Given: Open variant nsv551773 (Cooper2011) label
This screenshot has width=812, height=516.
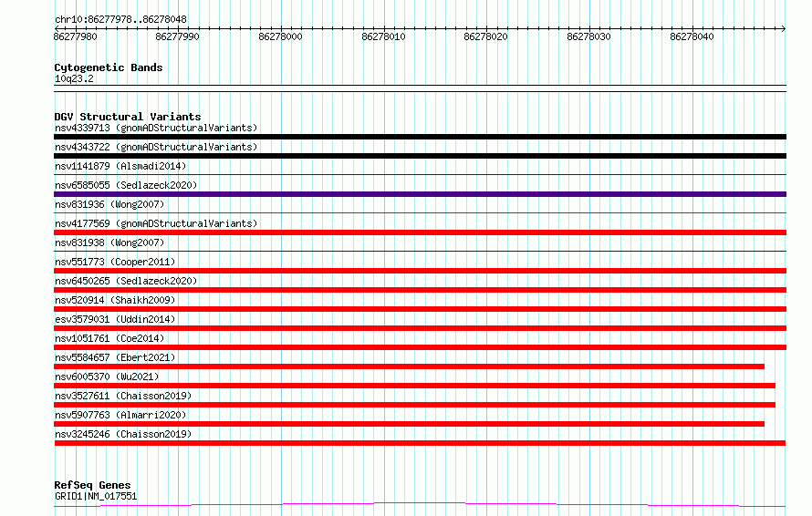Looking at the screenshot, I should 115,262.
